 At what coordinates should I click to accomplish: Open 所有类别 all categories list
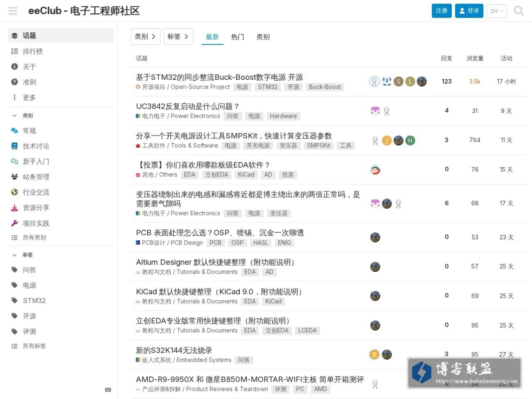coord(61,238)
